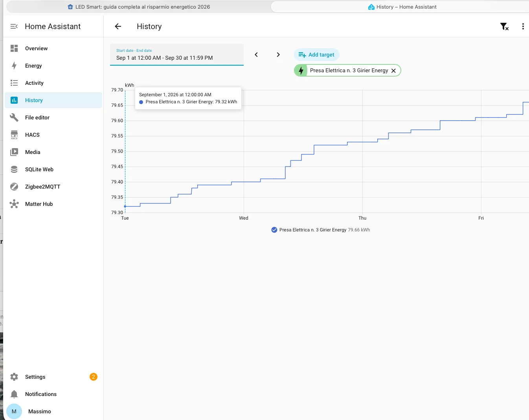
Task: Click the Activity list icon
Action: (14, 83)
